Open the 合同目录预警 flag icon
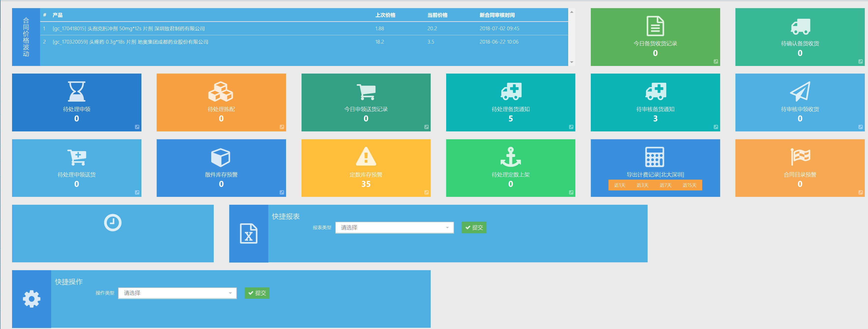 coord(800,157)
